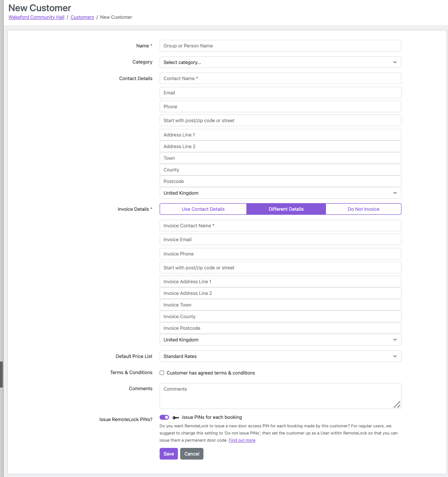Expand the contact country United Kingdom dropdown

[x=280, y=193]
